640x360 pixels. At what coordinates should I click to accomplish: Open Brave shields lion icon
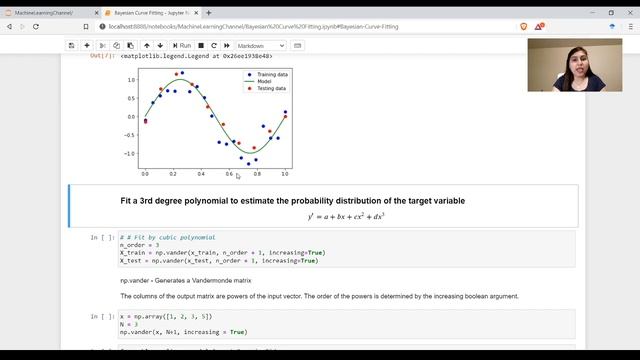pyautogui.click(x=524, y=27)
